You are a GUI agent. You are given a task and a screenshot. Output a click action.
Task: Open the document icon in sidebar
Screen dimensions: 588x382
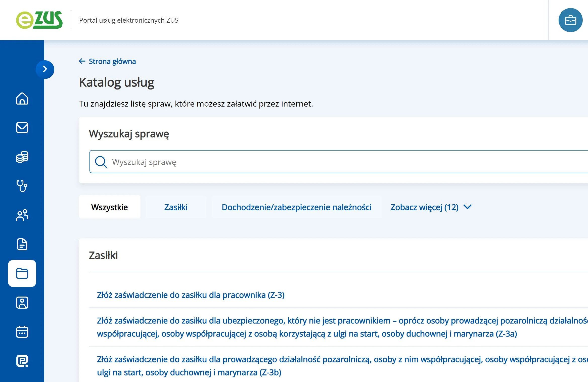[22, 244]
